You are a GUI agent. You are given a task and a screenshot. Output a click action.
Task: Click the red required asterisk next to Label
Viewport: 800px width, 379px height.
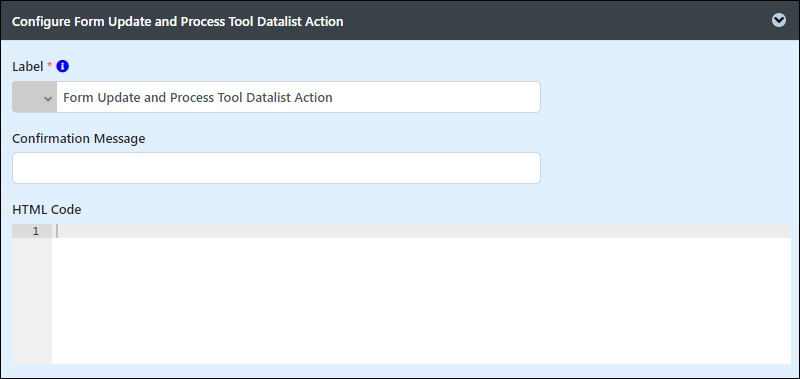click(49, 65)
